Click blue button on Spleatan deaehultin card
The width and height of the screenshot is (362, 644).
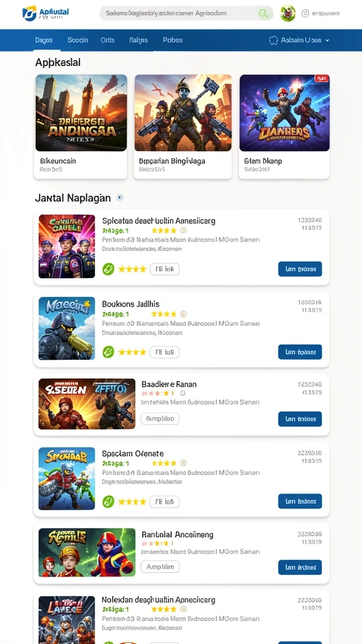point(300,269)
